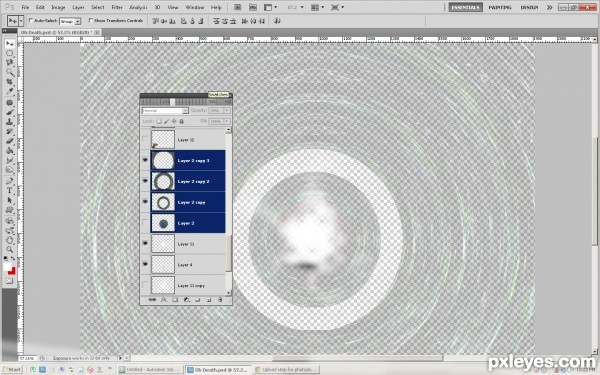Select the Paint Bucket tool
Image resolution: width=600 pixels, height=375 pixels.
[10, 151]
